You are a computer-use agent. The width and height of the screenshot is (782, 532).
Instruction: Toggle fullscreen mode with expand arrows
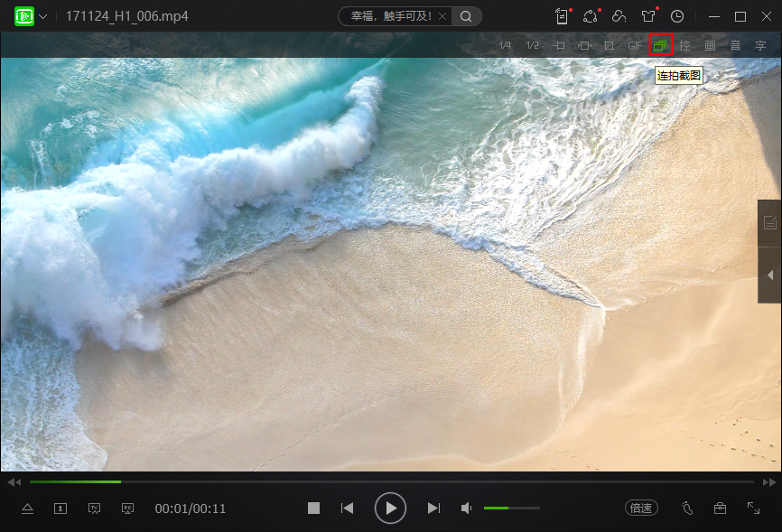(753, 508)
